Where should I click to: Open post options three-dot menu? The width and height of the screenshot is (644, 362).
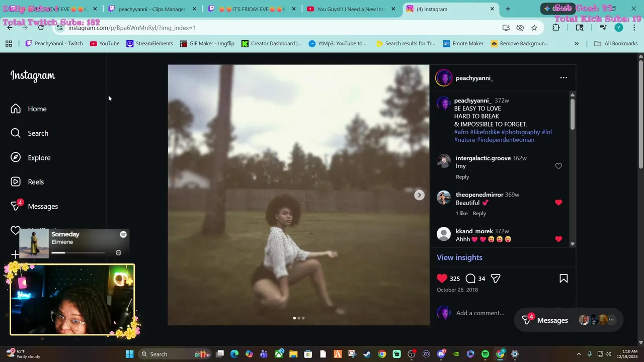pyautogui.click(x=563, y=77)
